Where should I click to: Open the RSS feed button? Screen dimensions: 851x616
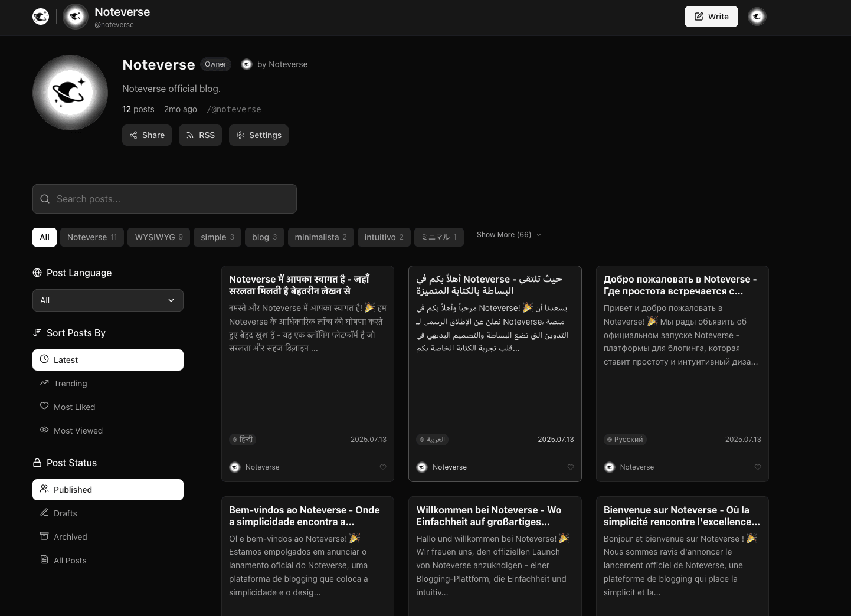(200, 135)
